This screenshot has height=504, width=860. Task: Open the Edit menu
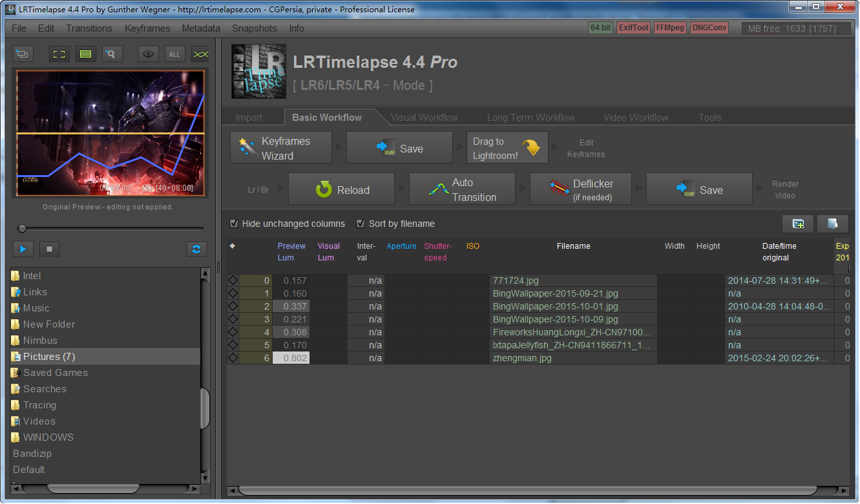click(x=46, y=28)
